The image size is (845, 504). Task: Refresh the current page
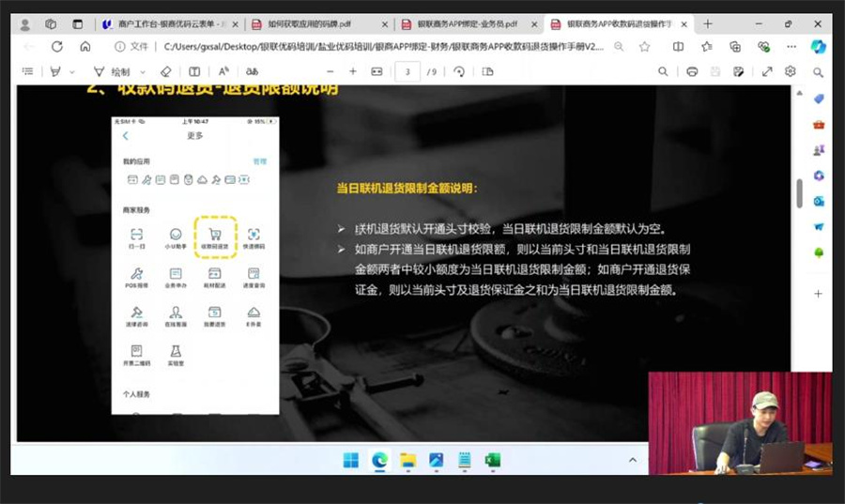click(57, 46)
